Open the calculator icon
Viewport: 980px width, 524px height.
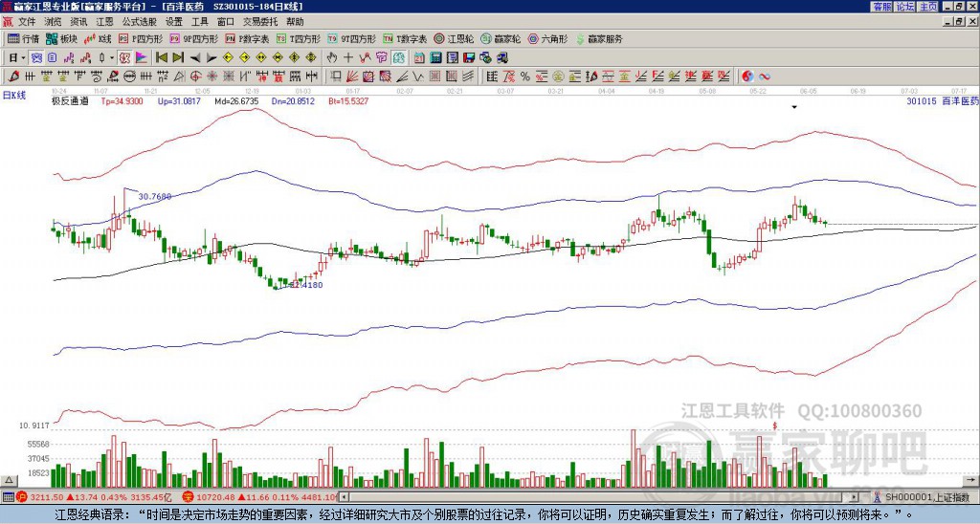(435, 57)
